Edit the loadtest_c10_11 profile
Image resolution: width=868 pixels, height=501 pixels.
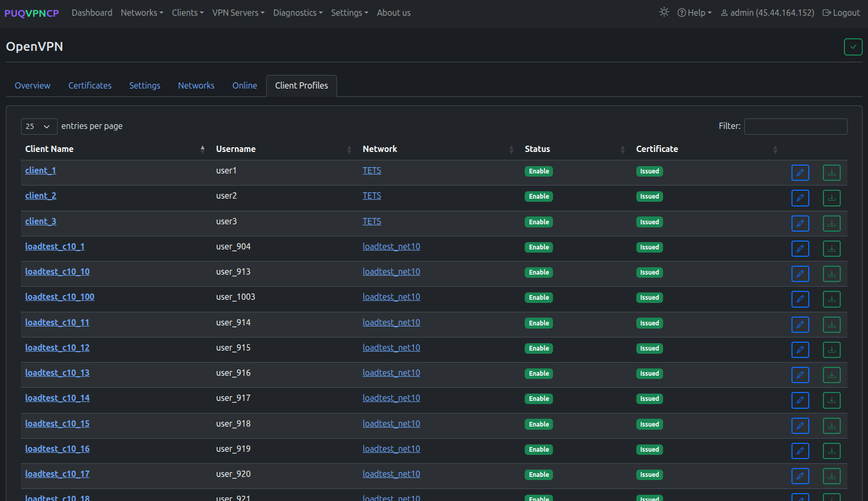pyautogui.click(x=800, y=324)
